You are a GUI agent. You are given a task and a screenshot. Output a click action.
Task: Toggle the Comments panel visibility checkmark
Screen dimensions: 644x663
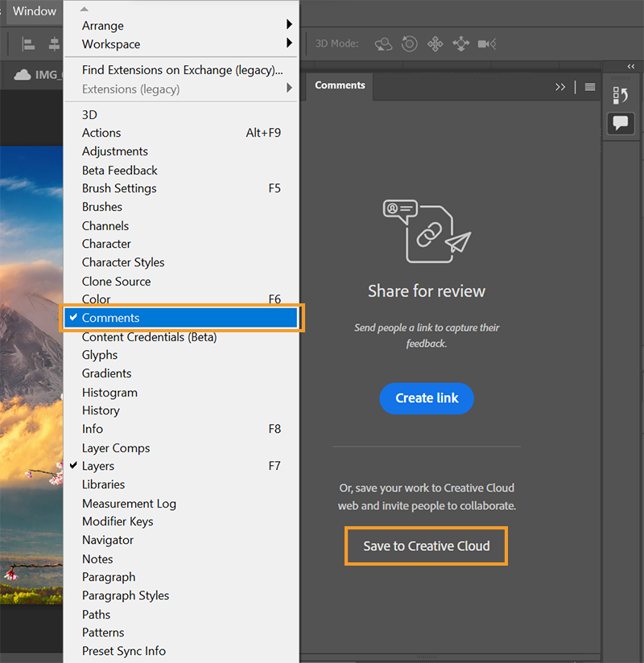[x=74, y=318]
